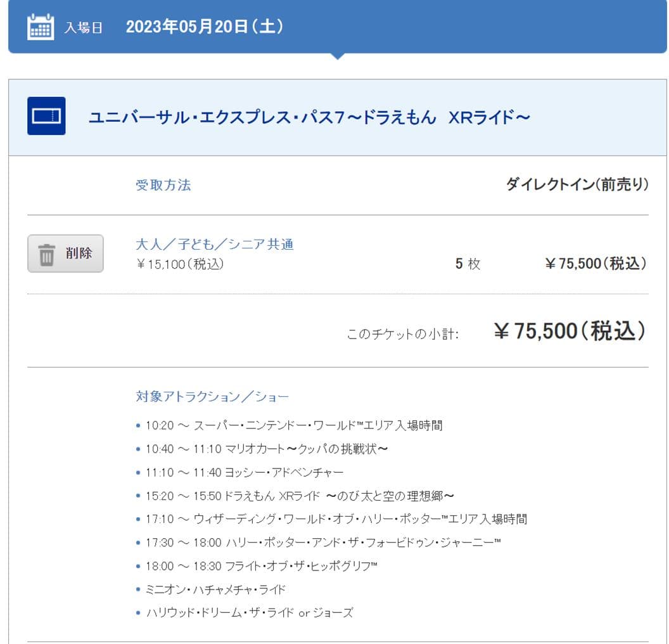Click ハリウッド・ドリーム・ザ・ライド or ジョーズ row
The image size is (669, 644).
(245, 613)
